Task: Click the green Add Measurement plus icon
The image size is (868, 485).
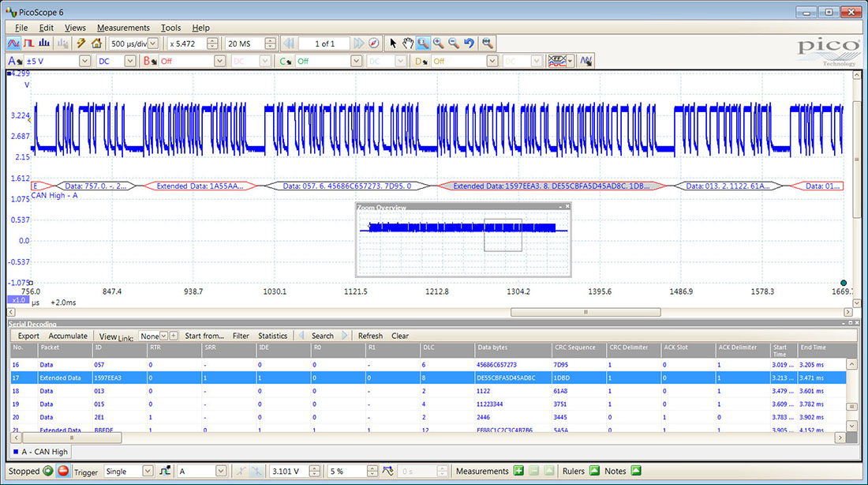Action: (518, 472)
